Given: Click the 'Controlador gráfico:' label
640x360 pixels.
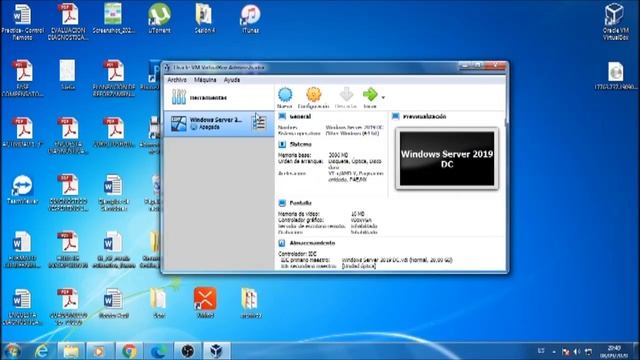Looking at the screenshot, I should click(x=300, y=220).
